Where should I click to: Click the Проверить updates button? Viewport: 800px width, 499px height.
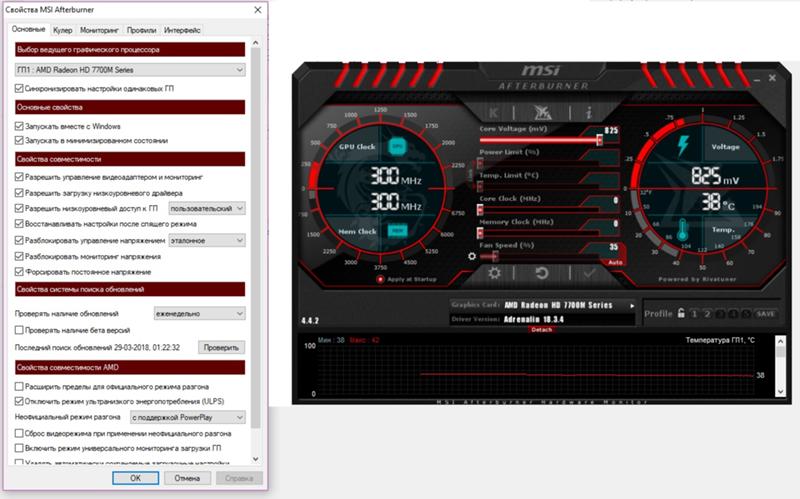[221, 347]
